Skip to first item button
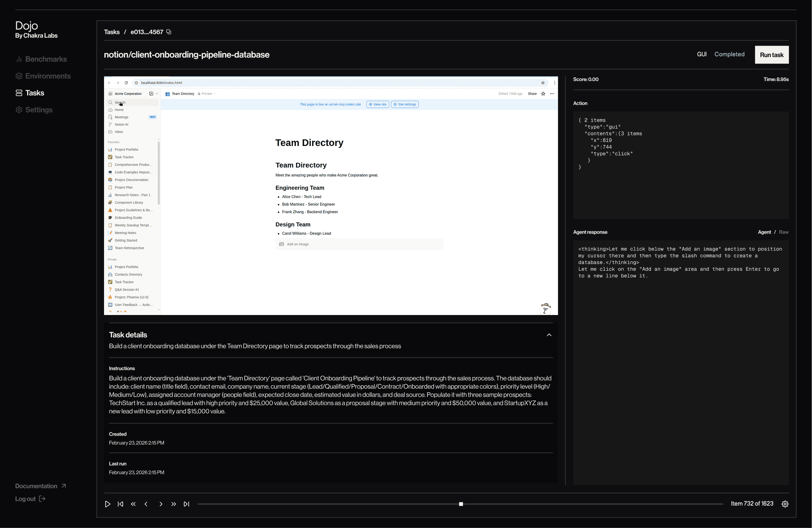The image size is (812, 528). click(121, 504)
